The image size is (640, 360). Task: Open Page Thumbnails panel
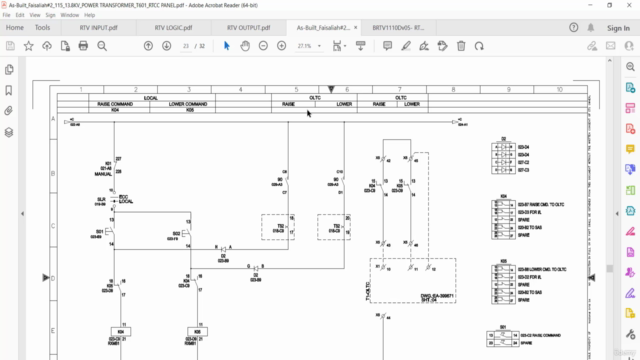9,70
